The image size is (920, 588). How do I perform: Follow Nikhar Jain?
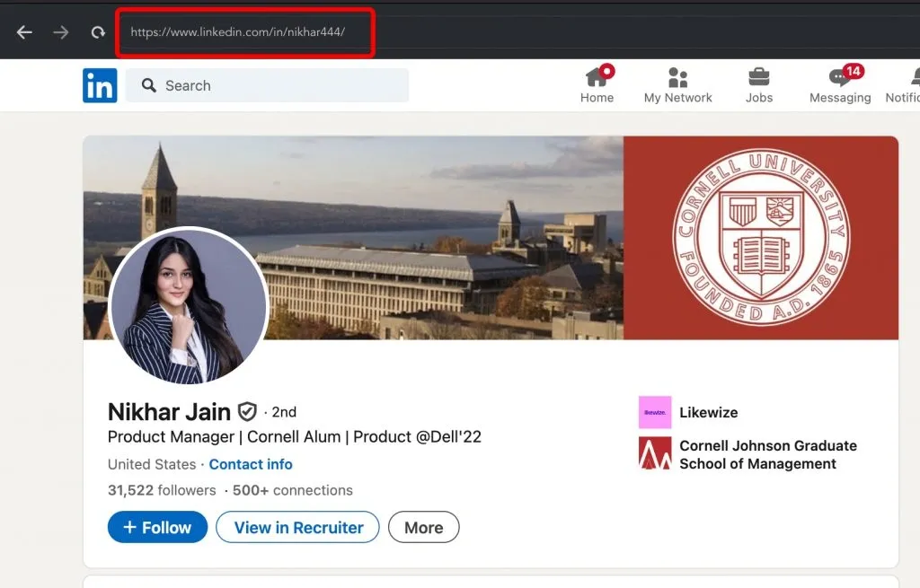coord(157,527)
